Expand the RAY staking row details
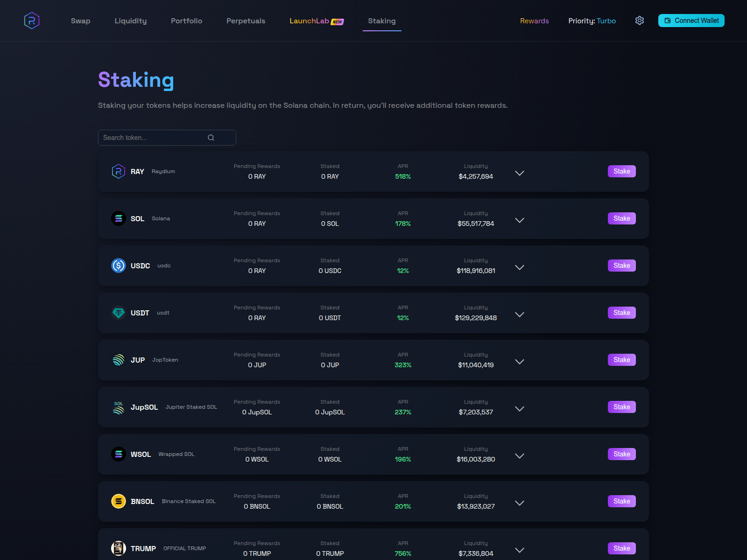The width and height of the screenshot is (747, 560). coord(519,173)
